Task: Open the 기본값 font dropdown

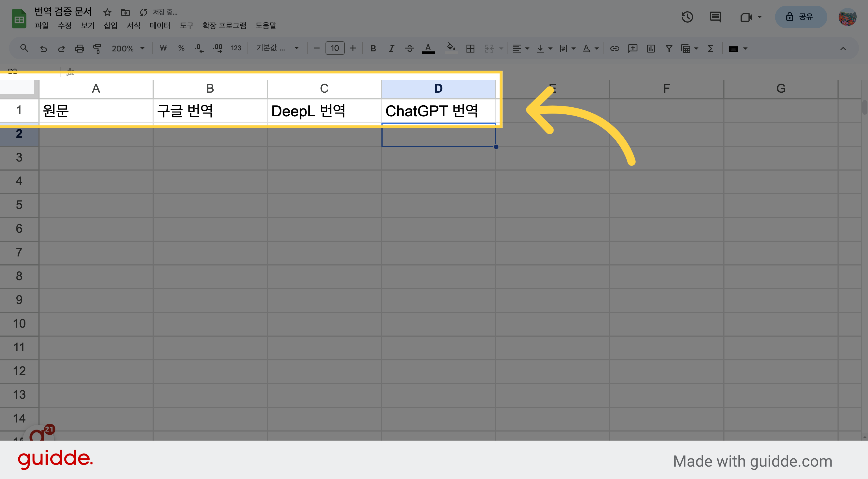Action: [x=278, y=48]
